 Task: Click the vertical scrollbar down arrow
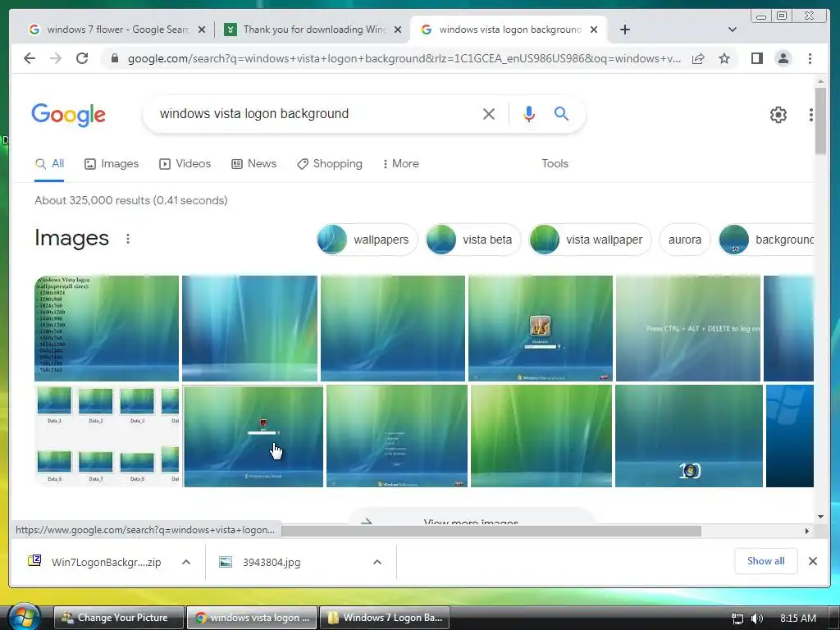click(820, 517)
